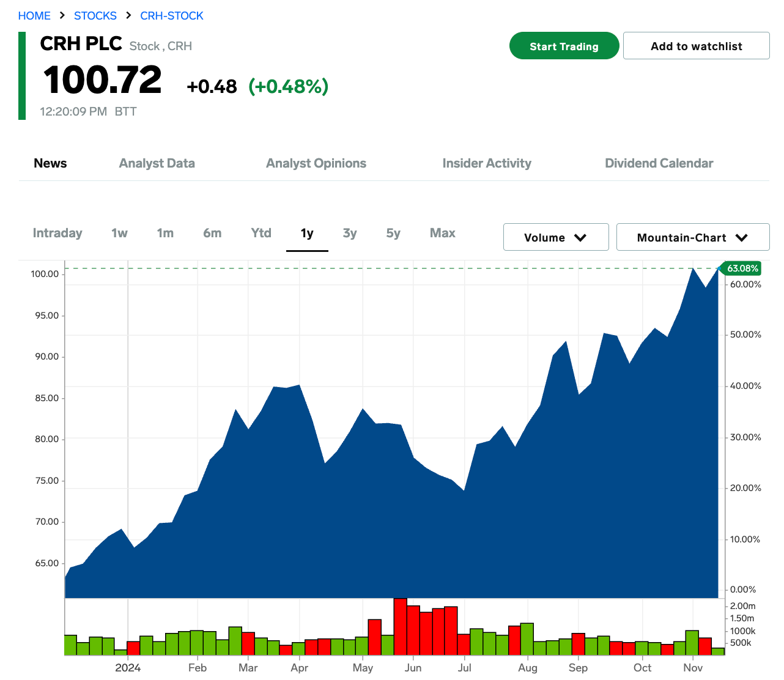Open STOCKS breadcrumb link

(x=95, y=16)
